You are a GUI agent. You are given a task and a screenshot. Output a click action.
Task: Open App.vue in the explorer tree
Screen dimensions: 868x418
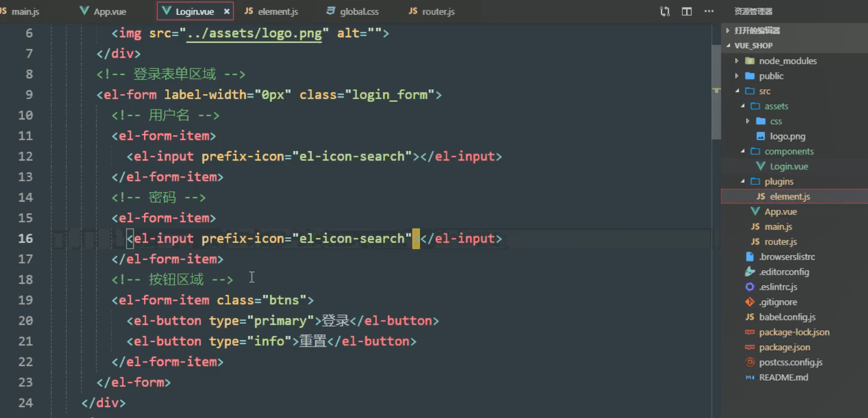[780, 211]
